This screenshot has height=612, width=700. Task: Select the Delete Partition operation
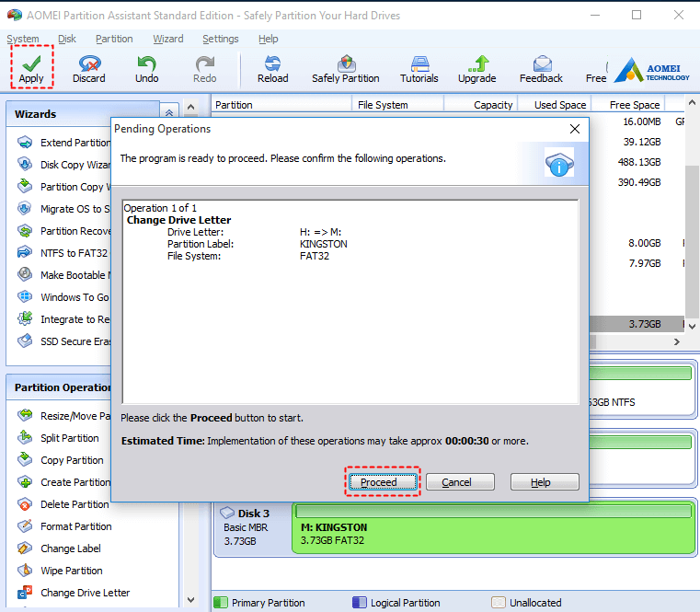tap(63, 504)
